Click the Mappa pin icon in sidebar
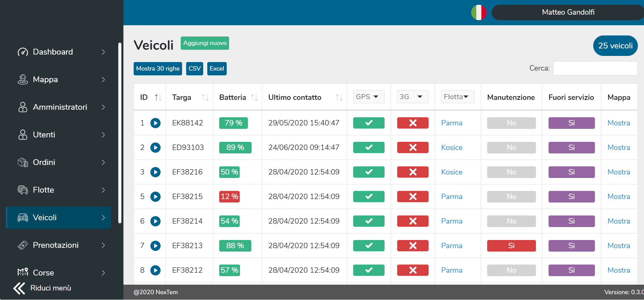This screenshot has width=644, height=300. click(23, 79)
